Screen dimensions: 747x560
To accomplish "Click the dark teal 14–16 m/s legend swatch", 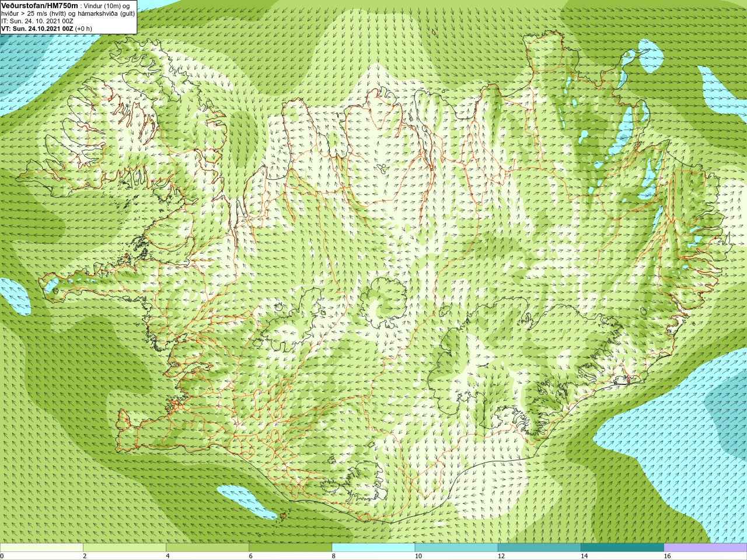I will 623,548.
